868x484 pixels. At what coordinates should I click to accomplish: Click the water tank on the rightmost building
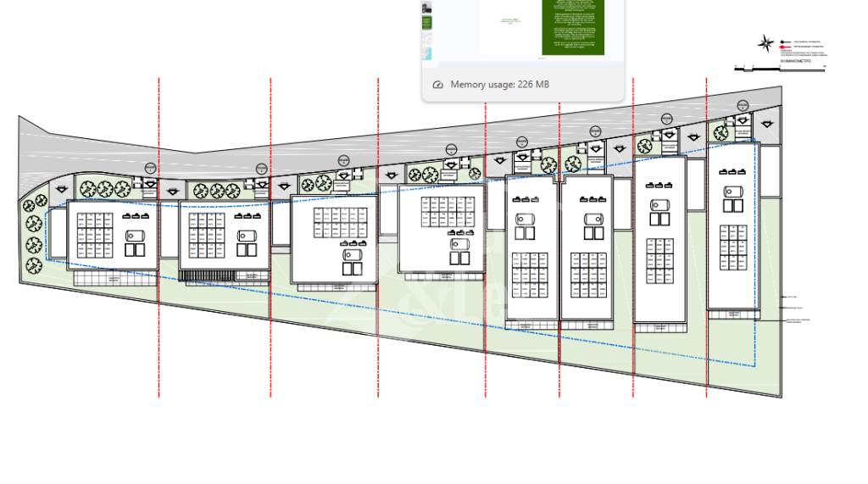[732, 192]
